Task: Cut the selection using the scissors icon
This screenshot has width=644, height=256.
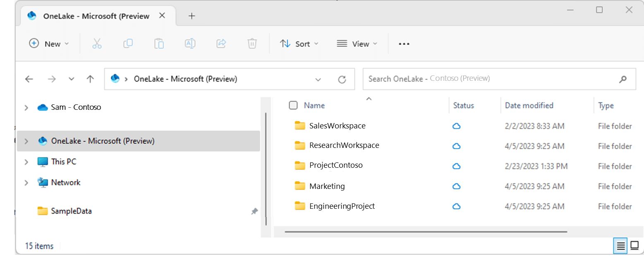Action: point(97,43)
